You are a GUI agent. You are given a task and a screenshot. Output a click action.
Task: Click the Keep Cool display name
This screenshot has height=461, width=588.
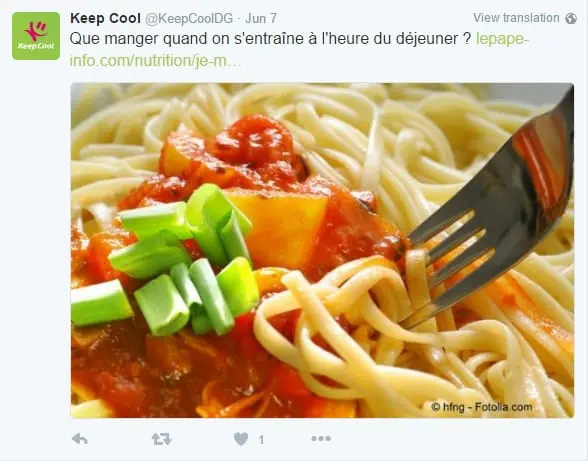[x=105, y=18]
